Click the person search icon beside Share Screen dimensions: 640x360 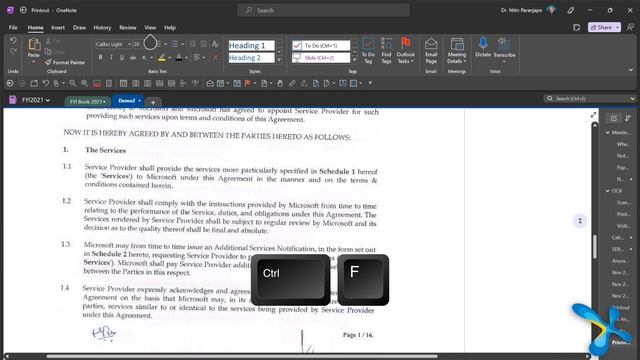tap(630, 27)
